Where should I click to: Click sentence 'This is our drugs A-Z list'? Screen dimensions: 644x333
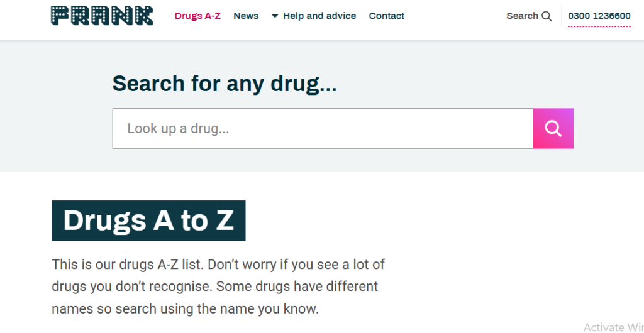(127, 265)
